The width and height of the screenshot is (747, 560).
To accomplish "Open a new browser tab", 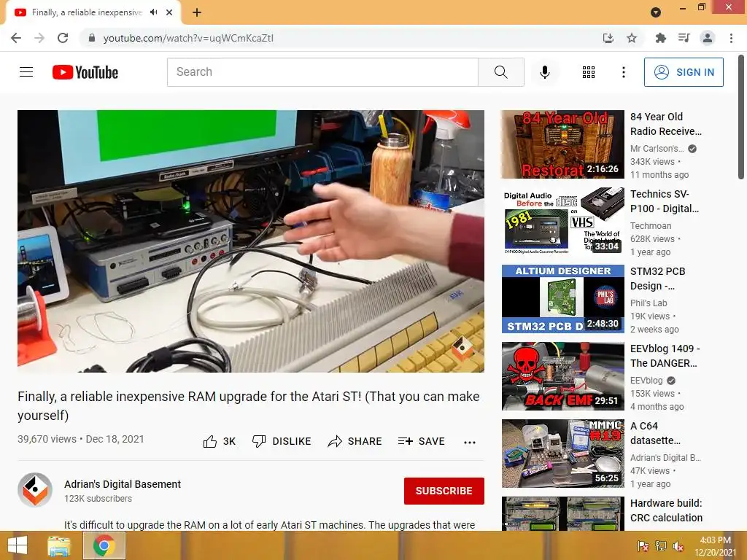I will click(x=197, y=12).
